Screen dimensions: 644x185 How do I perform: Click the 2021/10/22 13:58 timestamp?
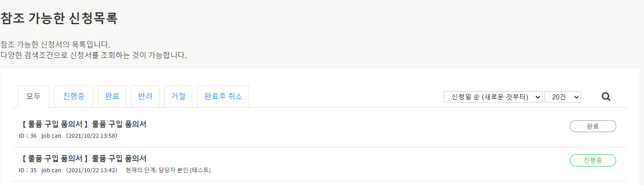tap(92, 136)
